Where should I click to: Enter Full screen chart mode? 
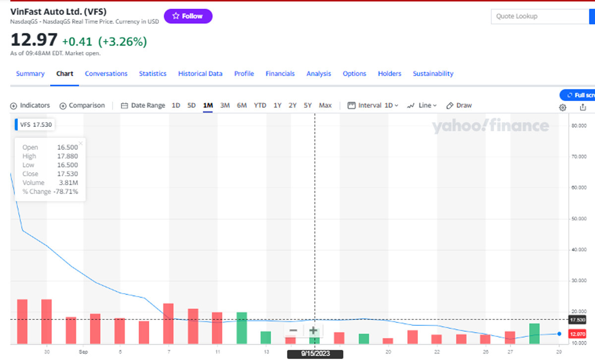pyautogui.click(x=578, y=95)
